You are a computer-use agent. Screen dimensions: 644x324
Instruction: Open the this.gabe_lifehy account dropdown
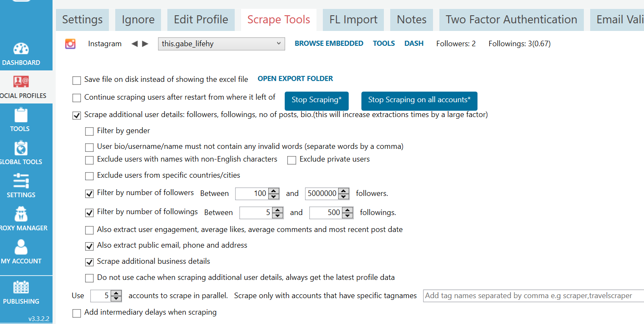point(221,44)
